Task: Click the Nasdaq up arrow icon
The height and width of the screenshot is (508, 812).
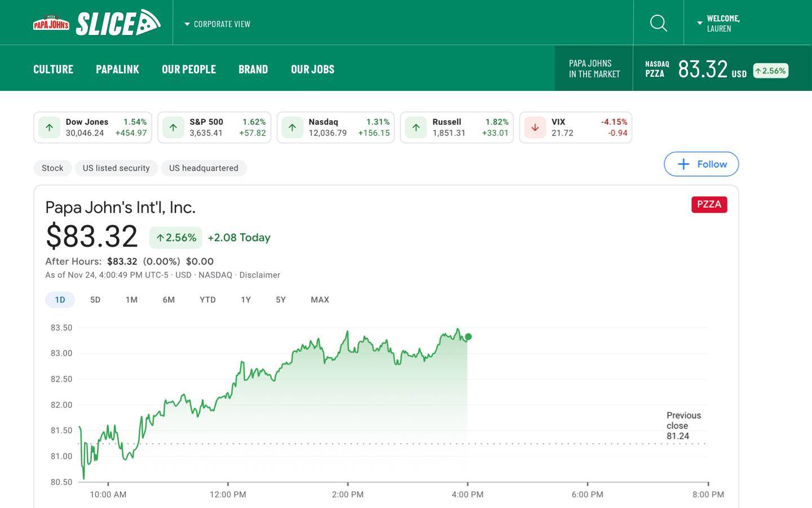Action: click(x=292, y=128)
